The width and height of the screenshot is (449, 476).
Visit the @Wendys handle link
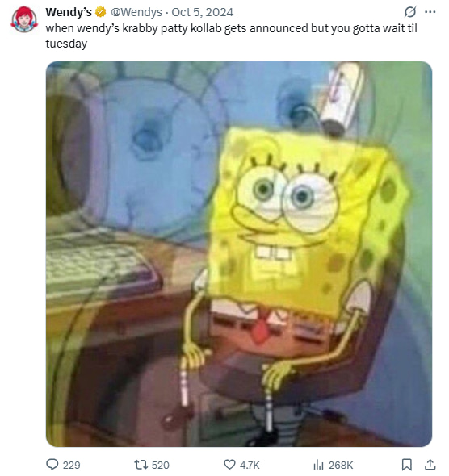pyautogui.click(x=136, y=12)
